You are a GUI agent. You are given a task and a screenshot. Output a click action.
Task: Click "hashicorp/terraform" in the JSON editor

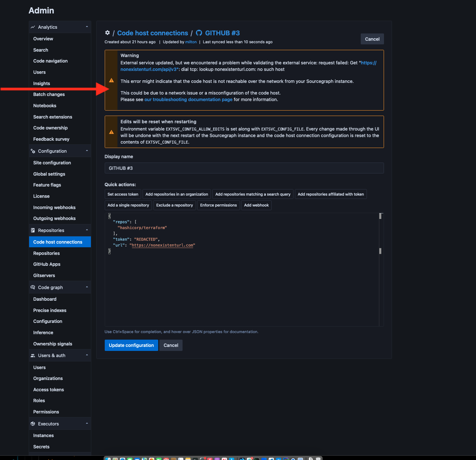pyautogui.click(x=142, y=228)
